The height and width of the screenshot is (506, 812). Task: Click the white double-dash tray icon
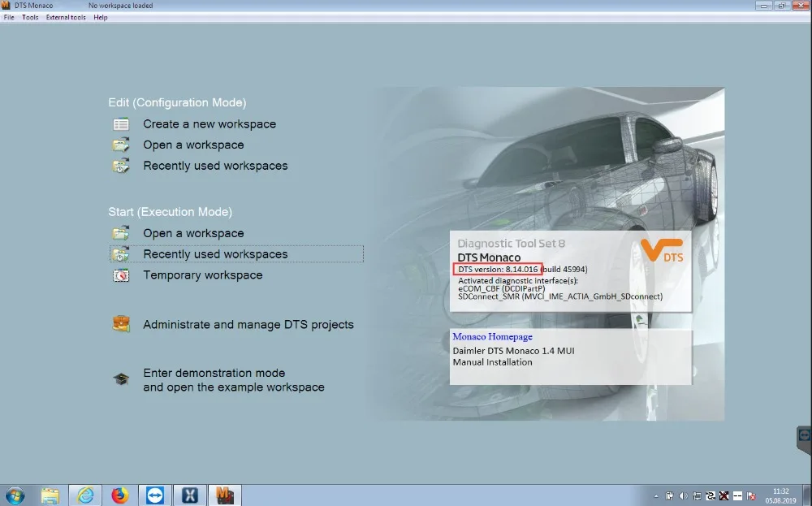pos(737,496)
